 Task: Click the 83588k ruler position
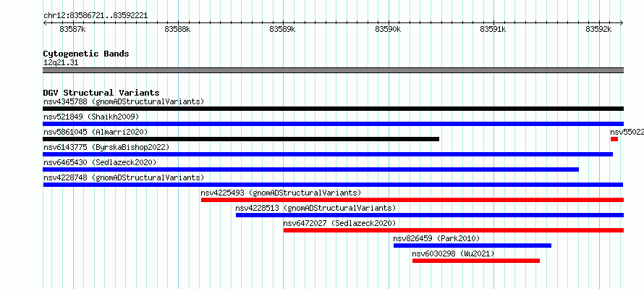(177, 29)
